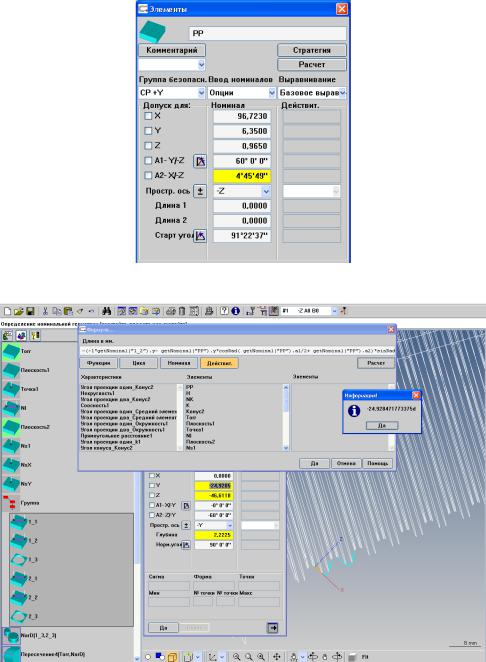This screenshot has width=486, height=662.
Task: Click the yellow tools icon above element tree
Action: point(35,336)
